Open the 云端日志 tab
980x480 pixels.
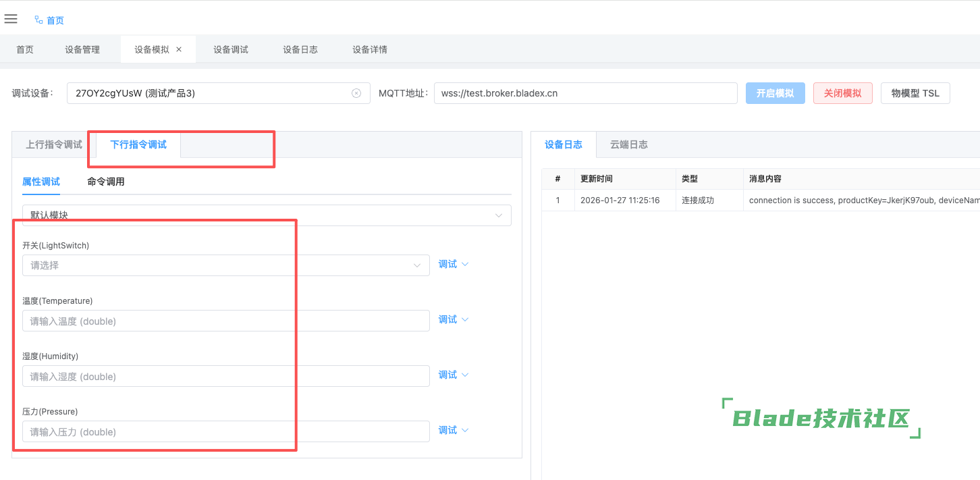click(x=629, y=144)
